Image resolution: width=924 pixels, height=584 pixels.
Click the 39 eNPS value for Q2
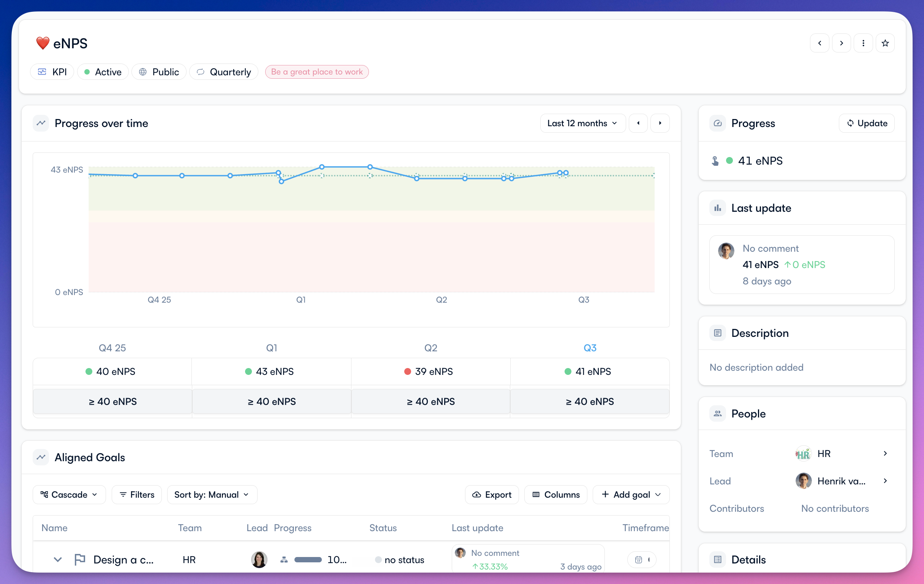coord(434,371)
